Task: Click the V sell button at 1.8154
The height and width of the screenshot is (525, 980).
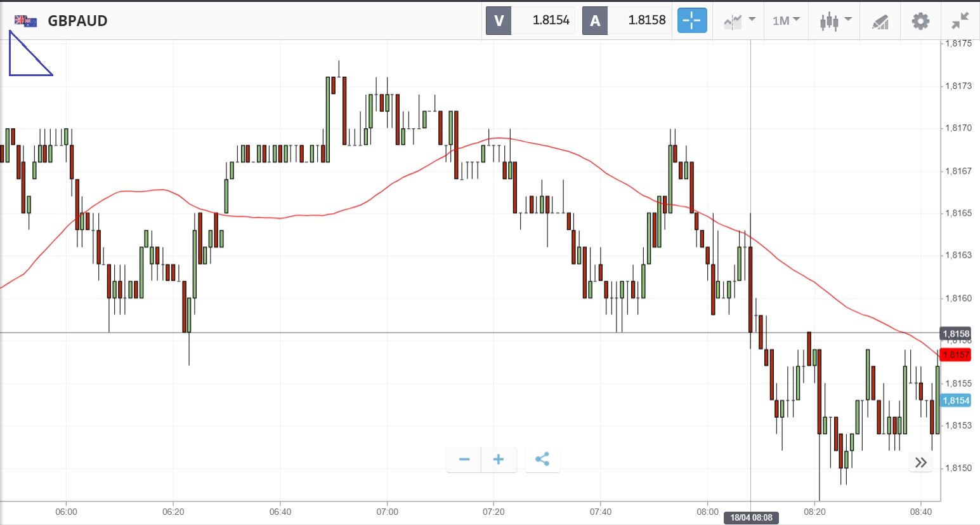Action: coord(531,20)
